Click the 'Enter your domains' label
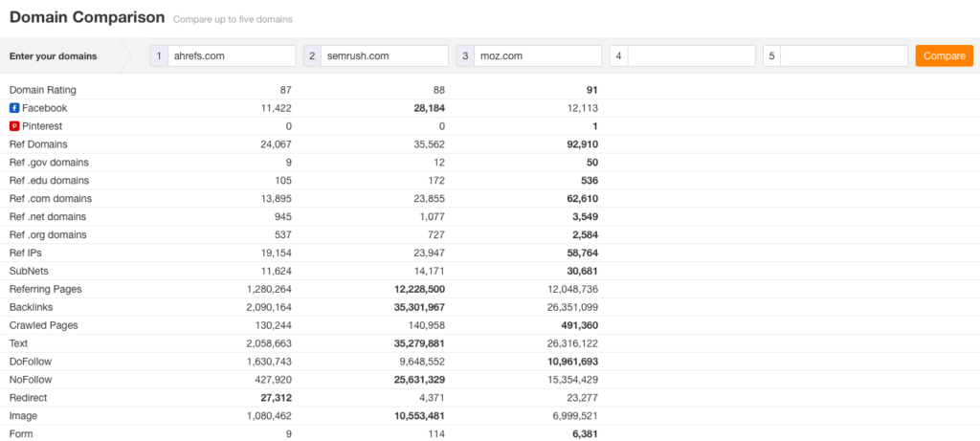 (x=54, y=55)
